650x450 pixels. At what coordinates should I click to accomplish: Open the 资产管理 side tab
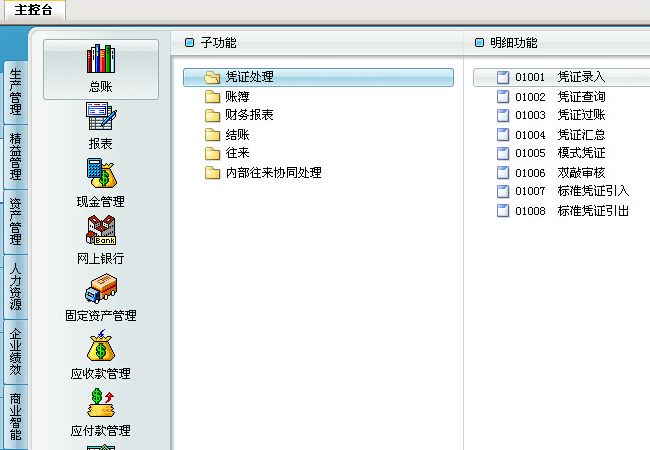coord(16,222)
